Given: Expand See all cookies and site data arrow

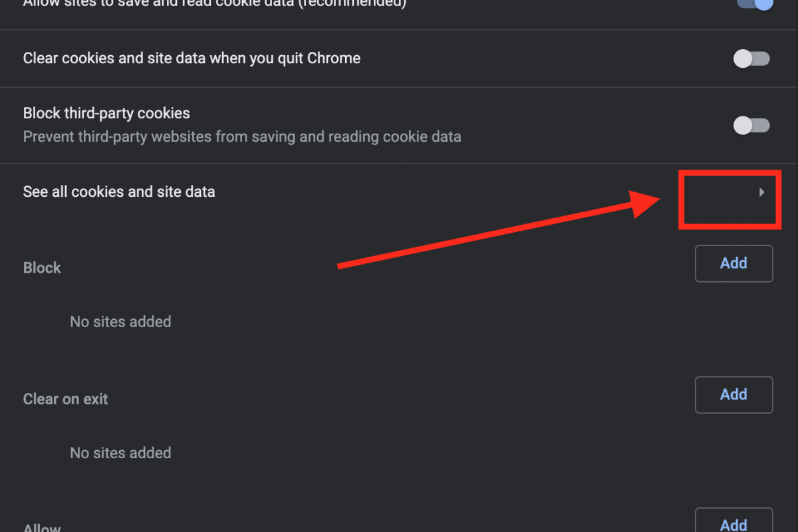Looking at the screenshot, I should pos(761,192).
